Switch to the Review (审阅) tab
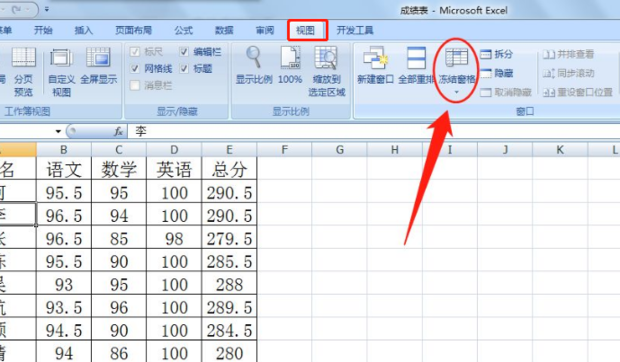 click(x=265, y=30)
